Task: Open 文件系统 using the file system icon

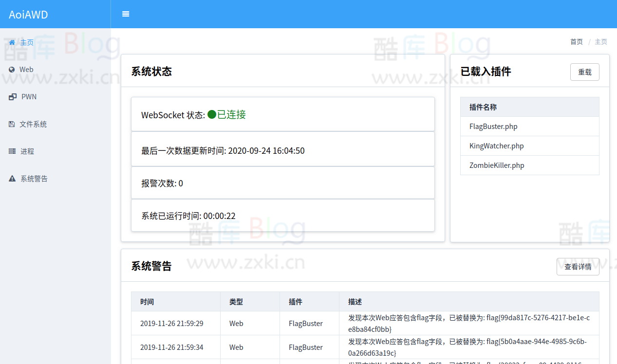Action: (x=12, y=124)
